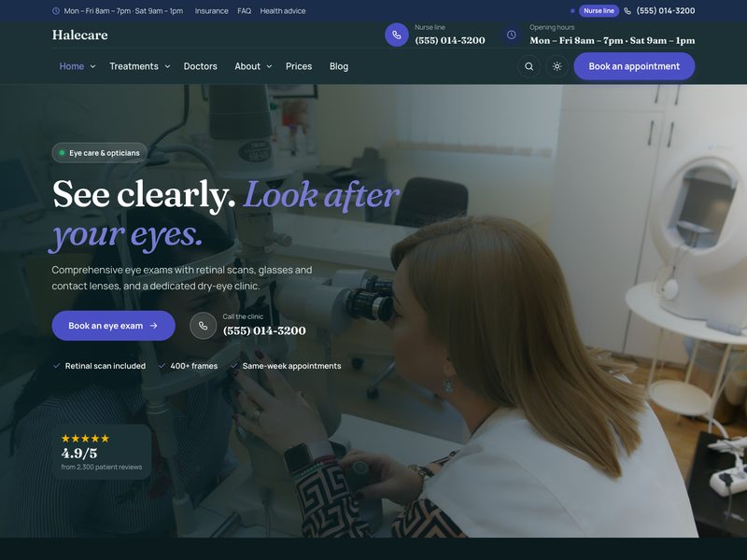Click the hero Call the clinic phone number
This screenshot has width=747, height=560.
click(x=264, y=330)
